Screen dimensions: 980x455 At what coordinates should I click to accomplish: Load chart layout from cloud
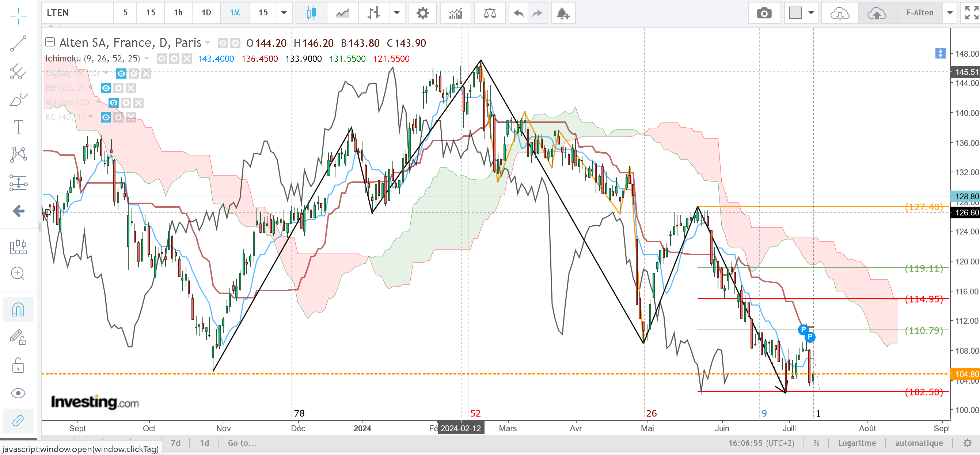click(x=840, y=13)
